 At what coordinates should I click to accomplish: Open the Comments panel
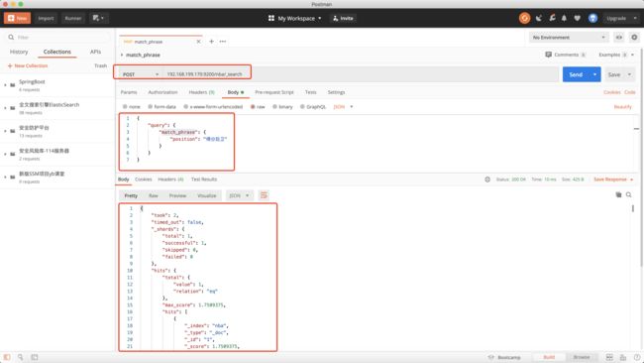pos(565,55)
